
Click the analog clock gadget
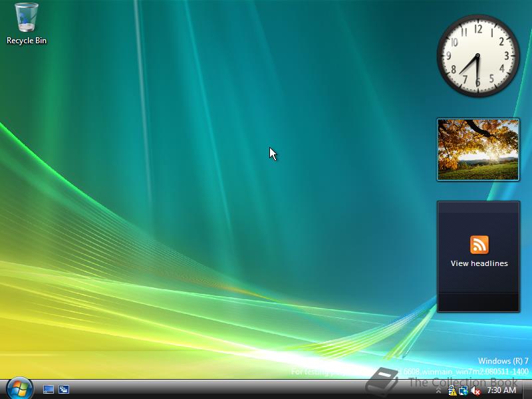tap(478, 56)
